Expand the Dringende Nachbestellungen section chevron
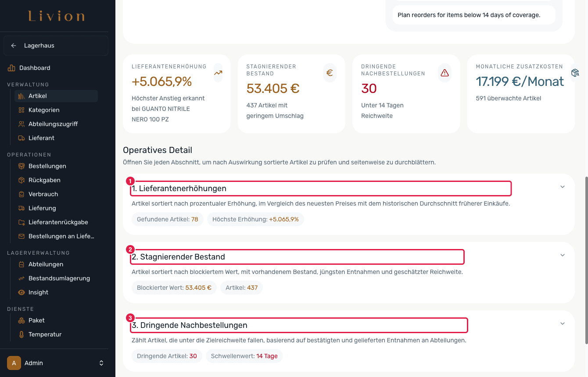Image resolution: width=588 pixels, height=377 pixels. pyautogui.click(x=563, y=324)
